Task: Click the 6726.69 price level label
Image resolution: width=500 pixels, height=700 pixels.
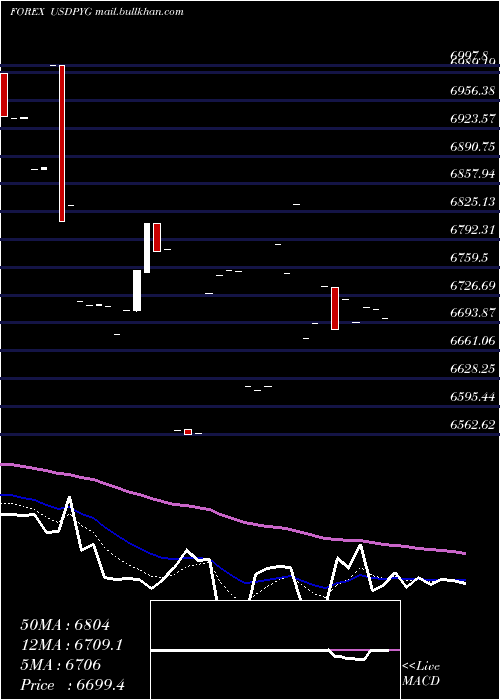Action: (x=472, y=285)
